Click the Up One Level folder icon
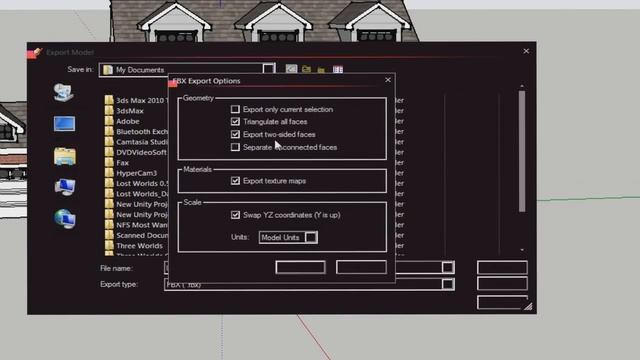The width and height of the screenshot is (640, 360). (x=307, y=69)
